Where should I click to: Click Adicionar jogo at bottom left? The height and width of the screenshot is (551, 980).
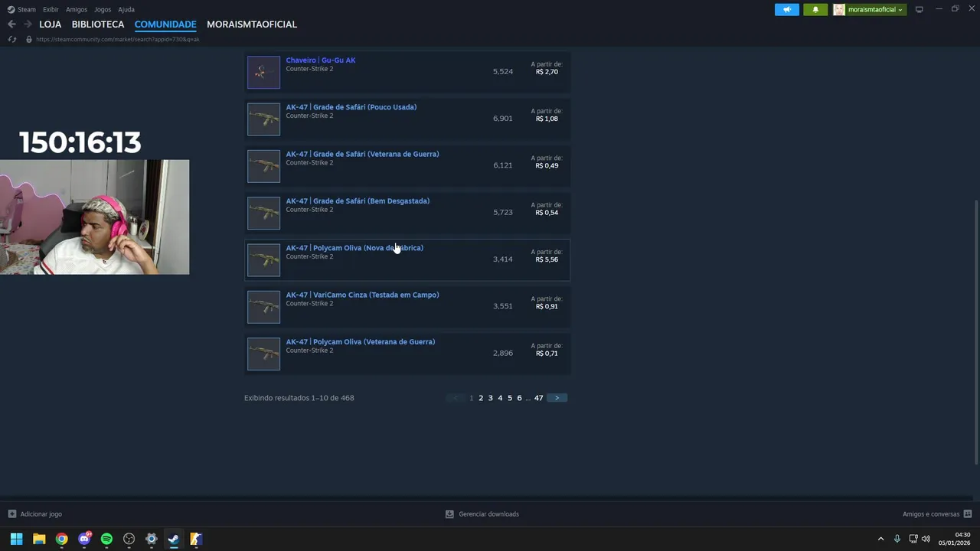pyautogui.click(x=35, y=514)
